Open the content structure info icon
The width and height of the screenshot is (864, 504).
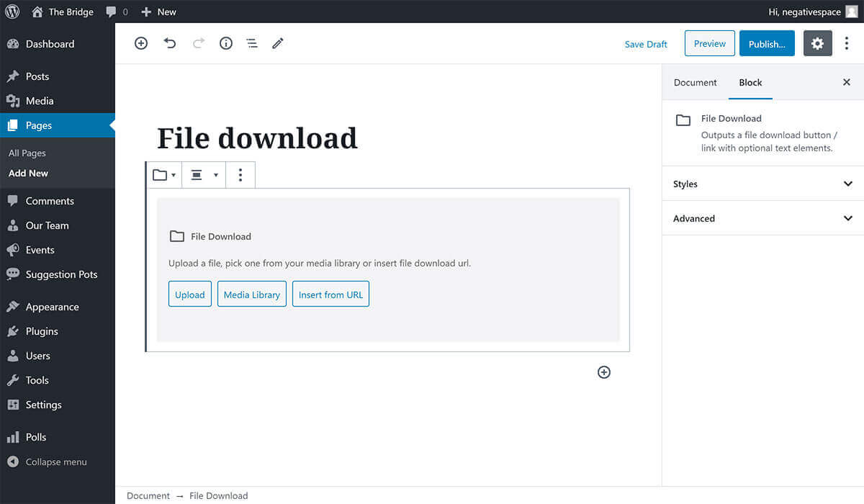click(x=226, y=44)
